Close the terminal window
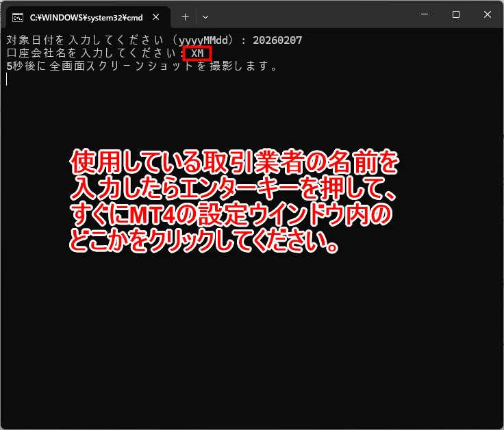The image size is (504, 430). 487,14
